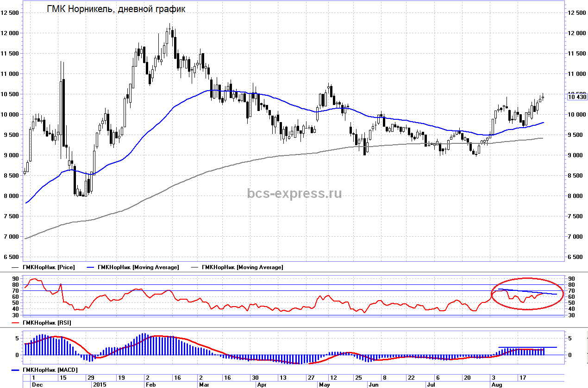The height and width of the screenshot is (388, 588).
Task: Select the 10 430 current price tag
Action: 577,97
